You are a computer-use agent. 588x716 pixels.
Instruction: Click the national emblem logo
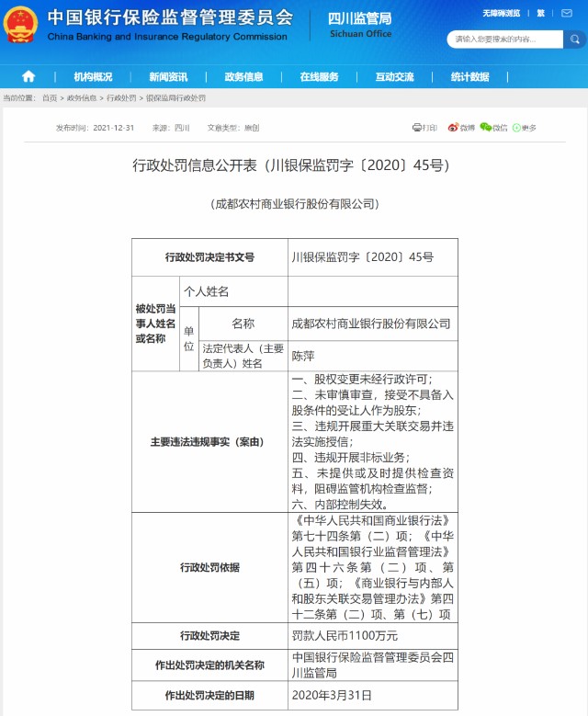click(20, 25)
